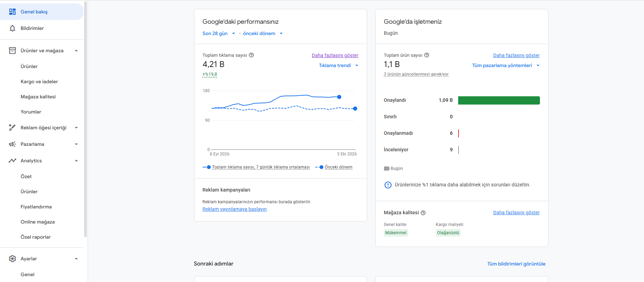Click Daha fazlasını göster beside Toplam ürün sayısı
Screen dimensions: 644x282
coord(516,55)
